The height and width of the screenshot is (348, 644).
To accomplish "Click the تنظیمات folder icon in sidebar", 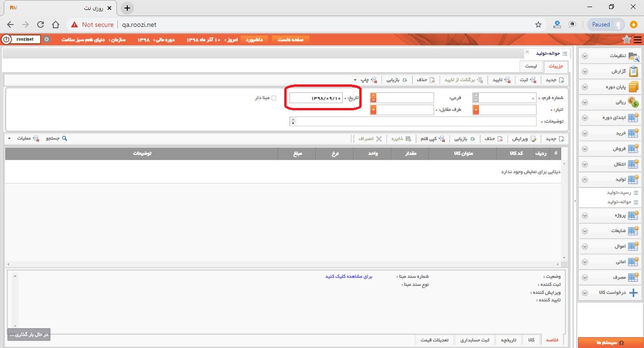I will pos(633,56).
